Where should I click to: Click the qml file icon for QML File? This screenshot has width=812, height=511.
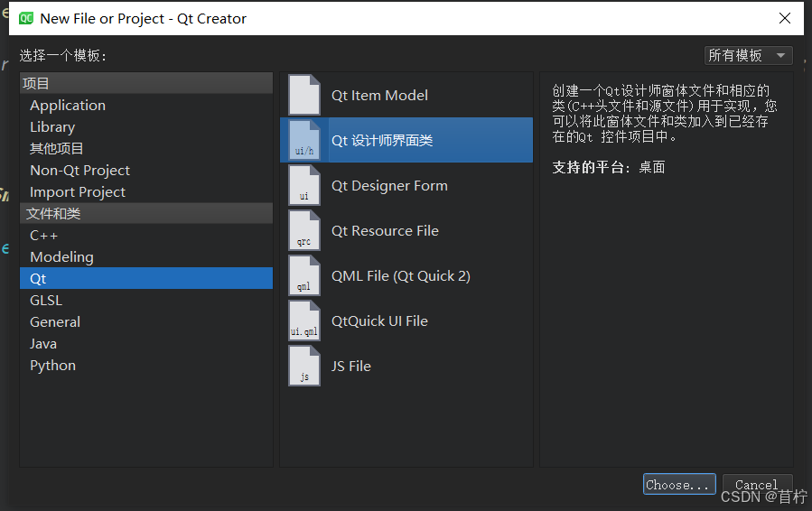(304, 276)
